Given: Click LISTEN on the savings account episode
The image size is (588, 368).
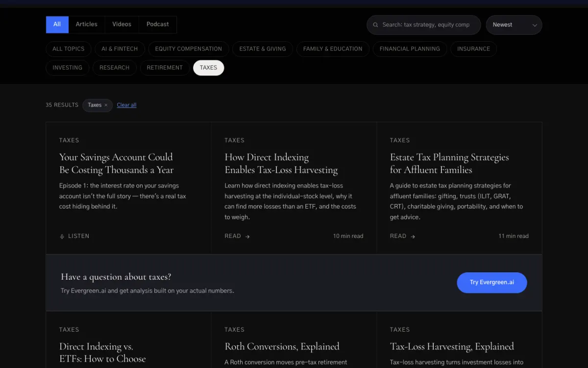Looking at the screenshot, I should pos(74,236).
